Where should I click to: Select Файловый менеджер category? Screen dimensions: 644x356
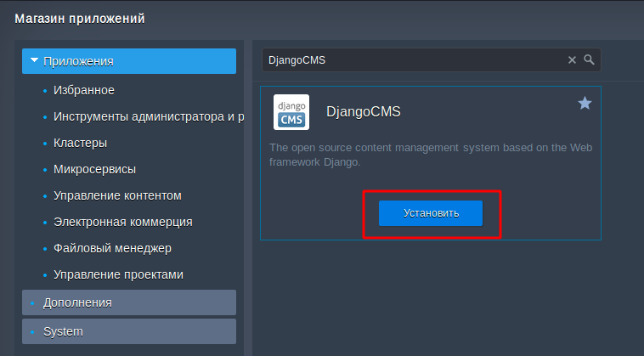point(112,248)
